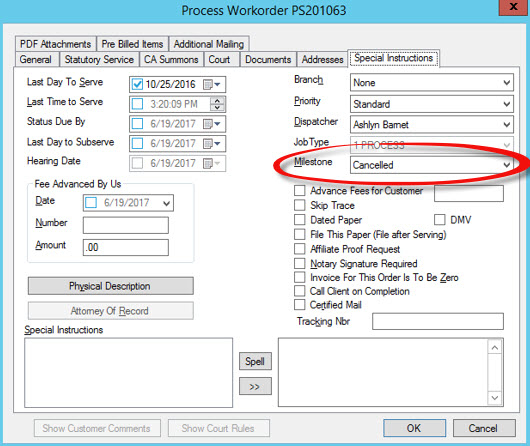Viewport: 530px width, 446px height.
Task: Open calendar picker for Status Due By
Action: [x=212, y=124]
